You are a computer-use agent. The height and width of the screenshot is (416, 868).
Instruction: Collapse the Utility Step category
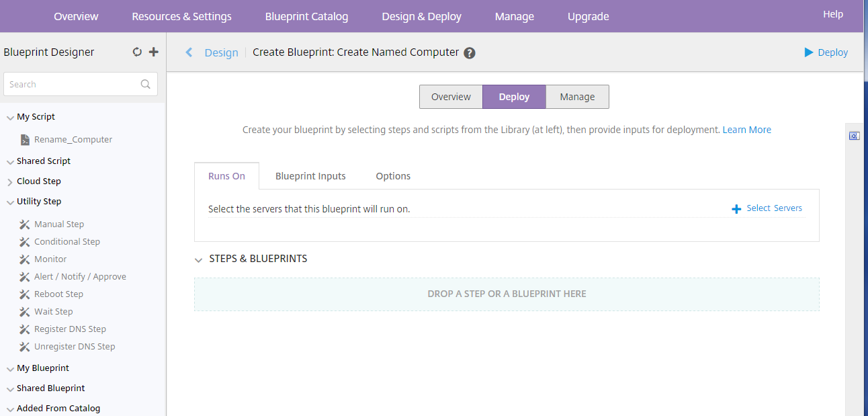[10, 202]
